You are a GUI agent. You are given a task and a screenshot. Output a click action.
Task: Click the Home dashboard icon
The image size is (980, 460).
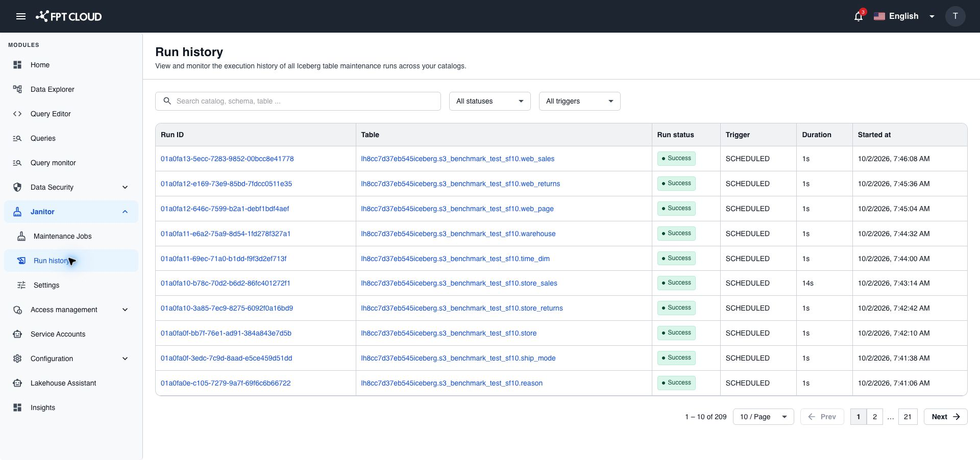pyautogui.click(x=17, y=65)
